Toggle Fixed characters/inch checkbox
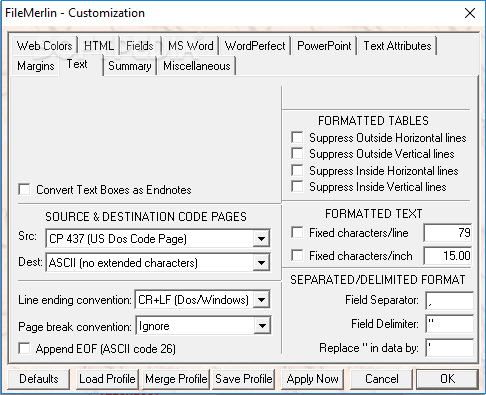486x395 pixels. coord(297,255)
